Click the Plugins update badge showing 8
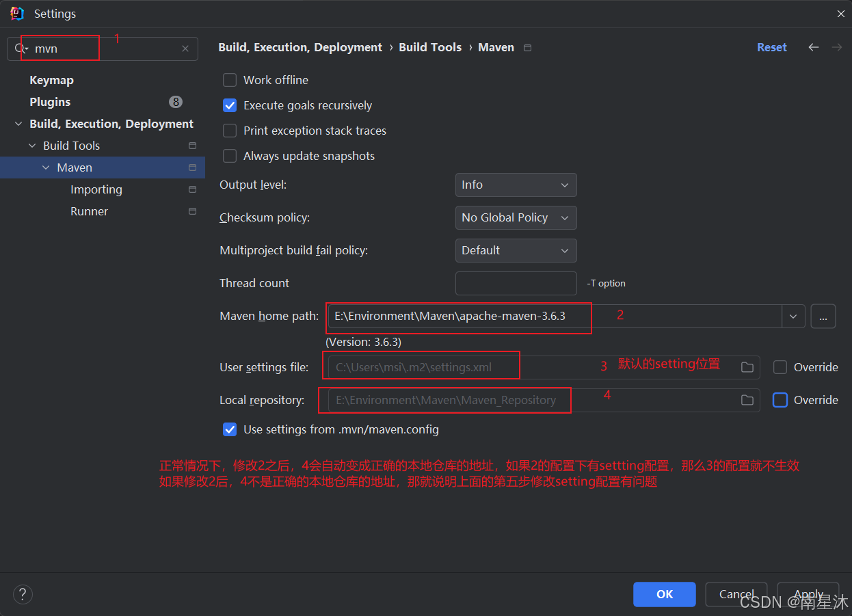Viewport: 852px width, 616px height. pyautogui.click(x=176, y=102)
